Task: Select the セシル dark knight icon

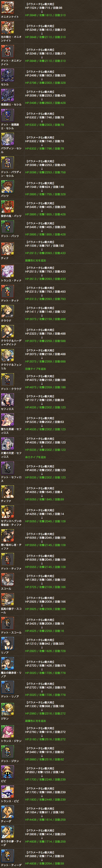Action: (x=7, y=75)
